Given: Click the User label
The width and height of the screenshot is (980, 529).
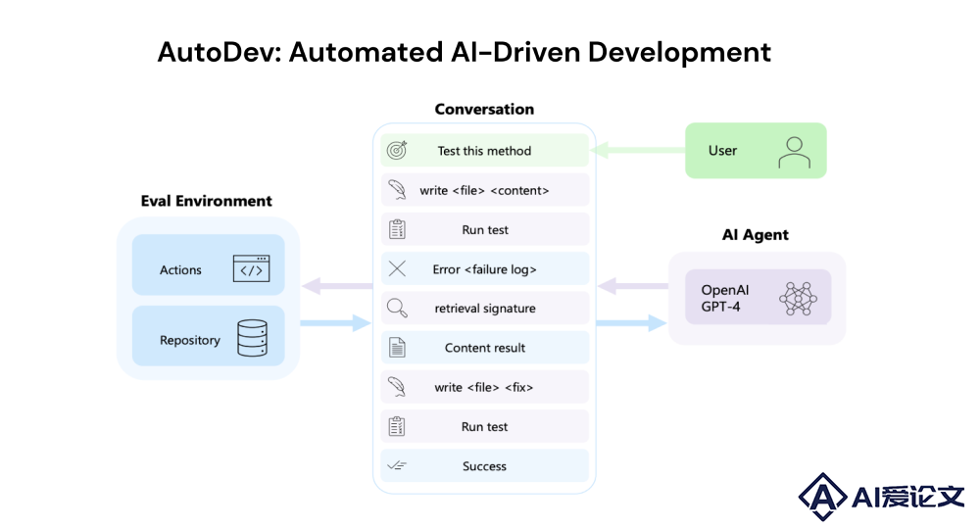Looking at the screenshot, I should click(722, 151).
